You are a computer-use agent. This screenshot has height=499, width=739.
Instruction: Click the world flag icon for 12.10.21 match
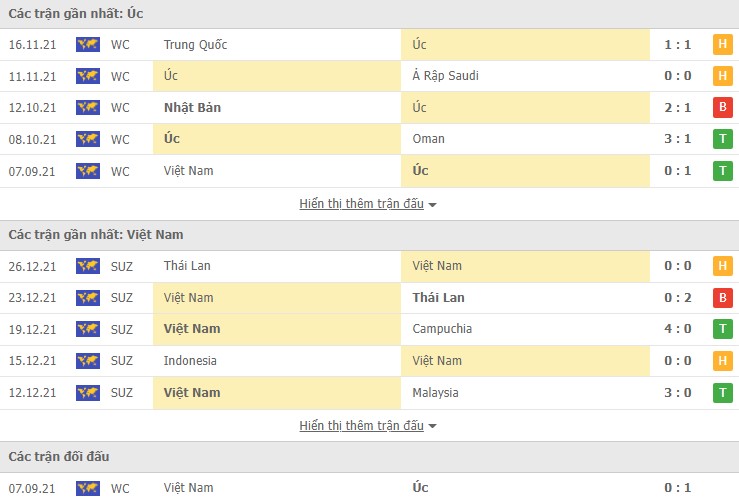click(87, 108)
